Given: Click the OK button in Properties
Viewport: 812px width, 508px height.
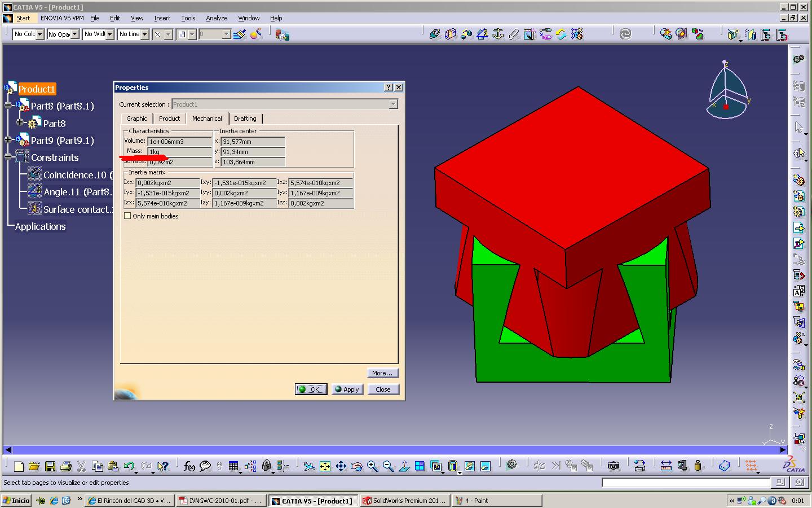Looking at the screenshot, I should point(311,389).
